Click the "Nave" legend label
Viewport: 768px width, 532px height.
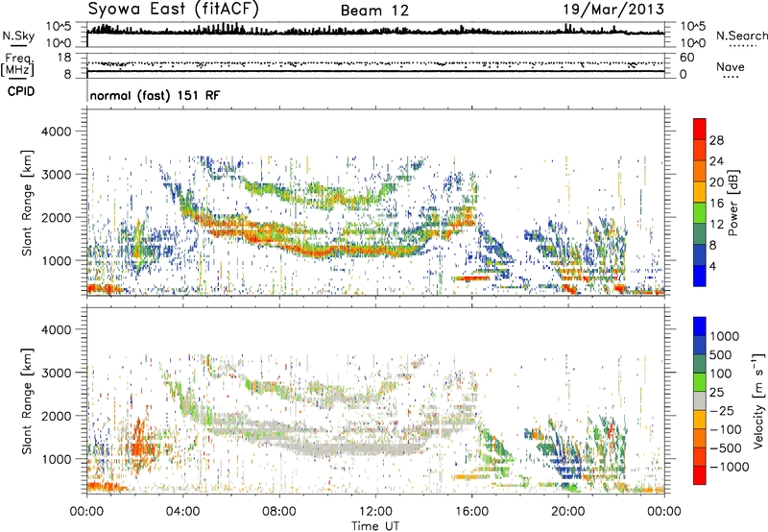coord(730,67)
